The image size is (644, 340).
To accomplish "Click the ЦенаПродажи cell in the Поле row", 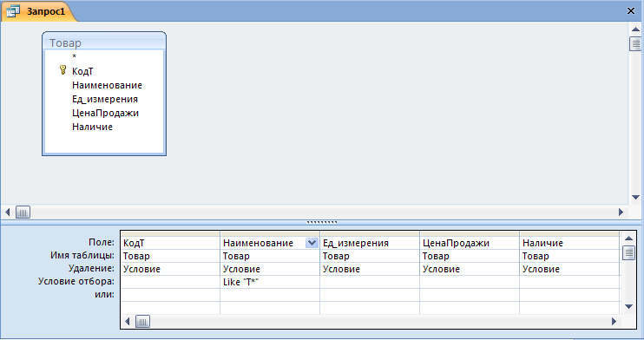I will 470,243.
